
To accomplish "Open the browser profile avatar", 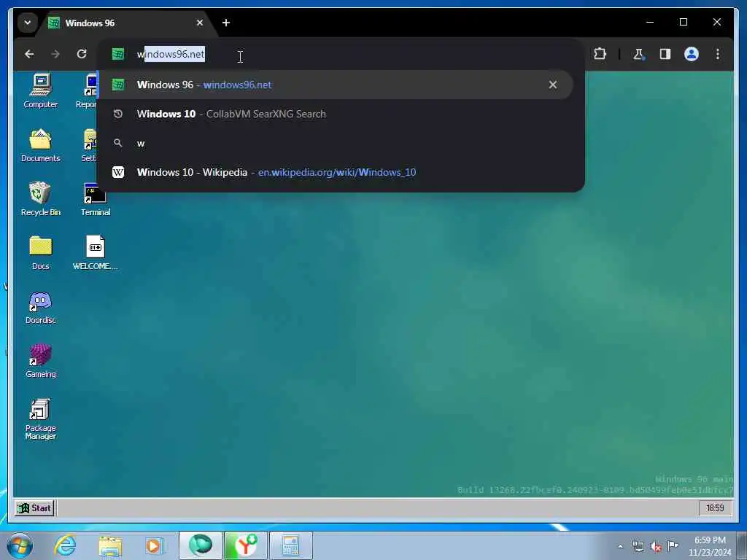I will coord(692,54).
